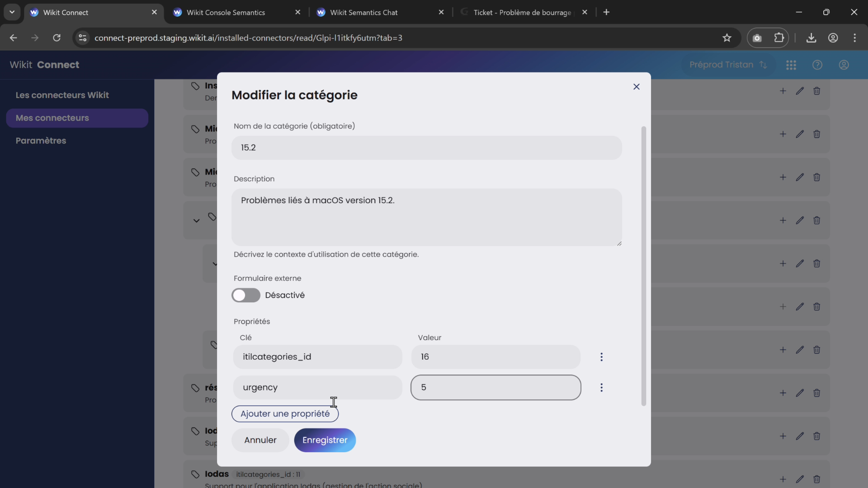Click the dialog's vertical scrollbar

coord(643,266)
